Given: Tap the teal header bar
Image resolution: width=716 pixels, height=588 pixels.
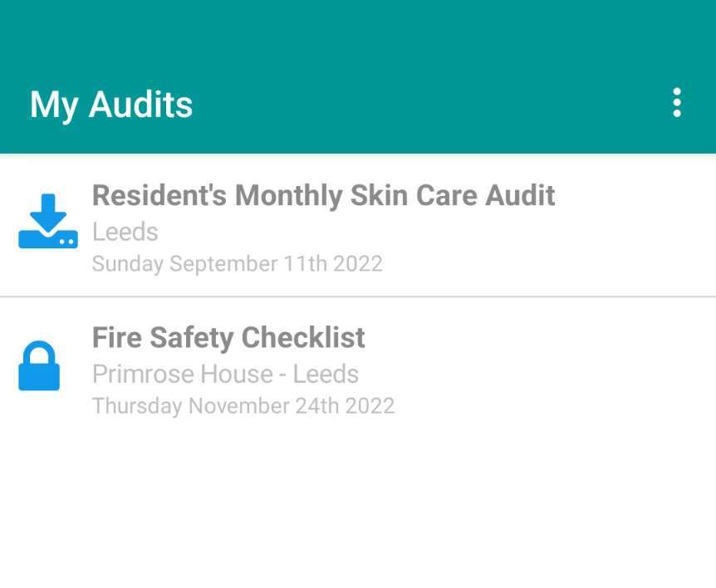Looking at the screenshot, I should click(358, 75).
